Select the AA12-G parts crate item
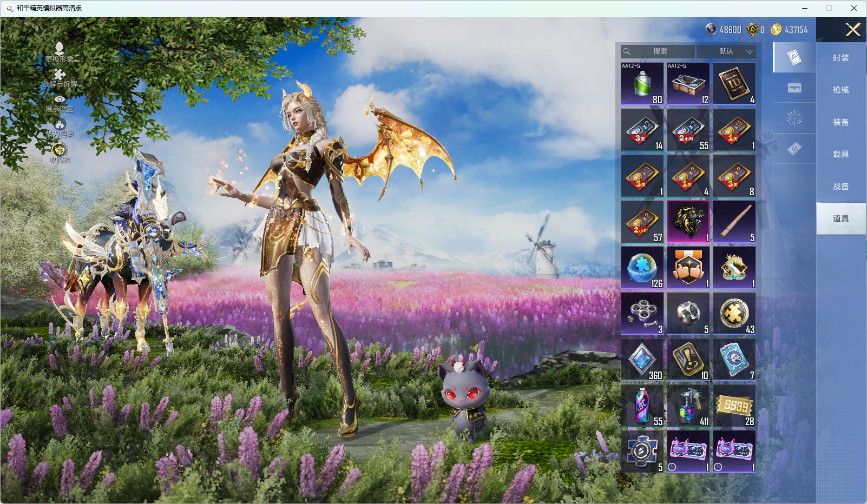This screenshot has height=504, width=867. [688, 83]
